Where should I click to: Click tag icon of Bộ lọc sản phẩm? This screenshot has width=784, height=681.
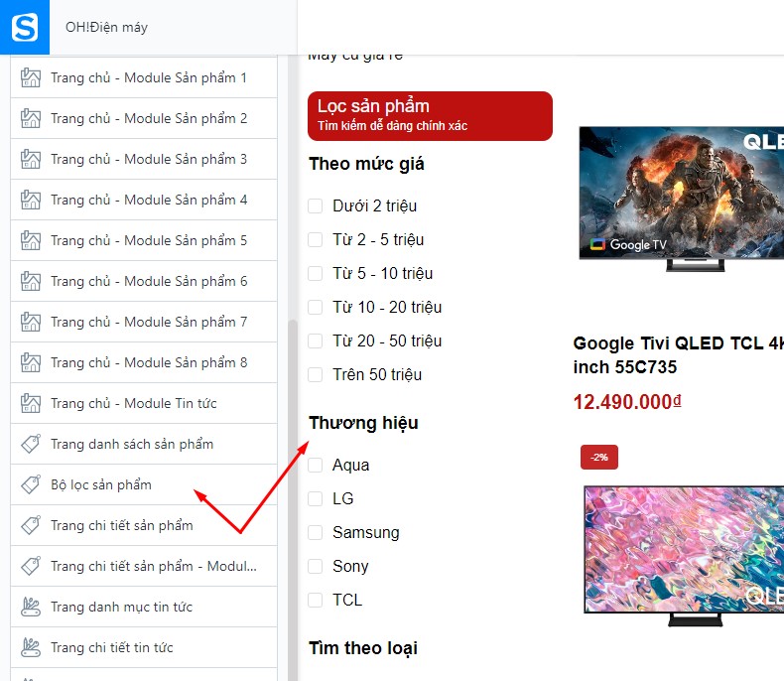[x=31, y=484]
